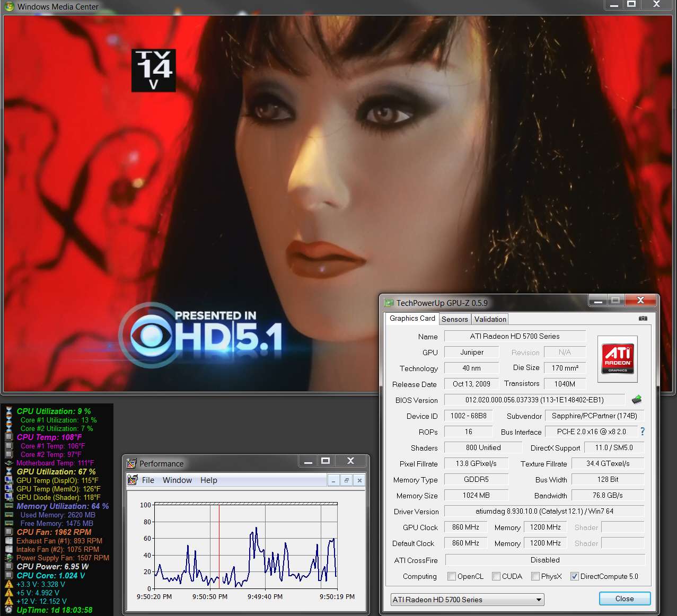This screenshot has width=677, height=616.
Task: Click the Performance menu bar document icon
Action: pyautogui.click(x=133, y=480)
